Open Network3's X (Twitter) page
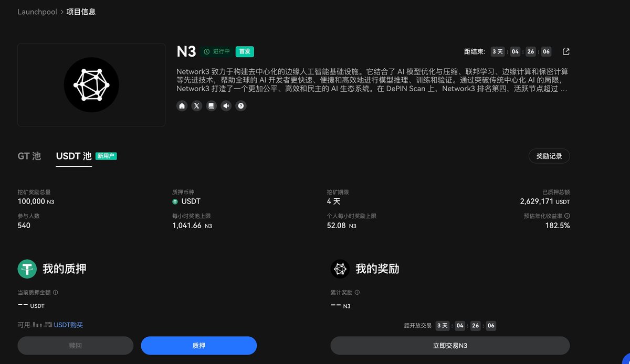 click(196, 106)
